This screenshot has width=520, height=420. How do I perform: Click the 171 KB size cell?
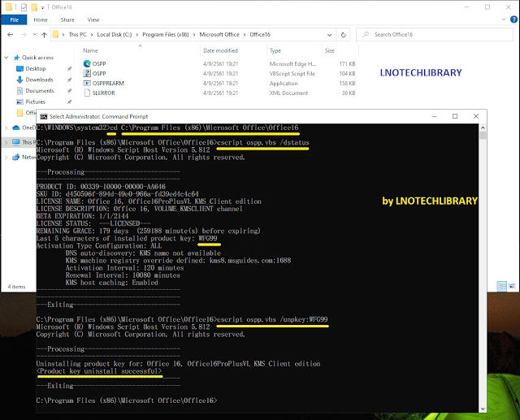(347, 63)
